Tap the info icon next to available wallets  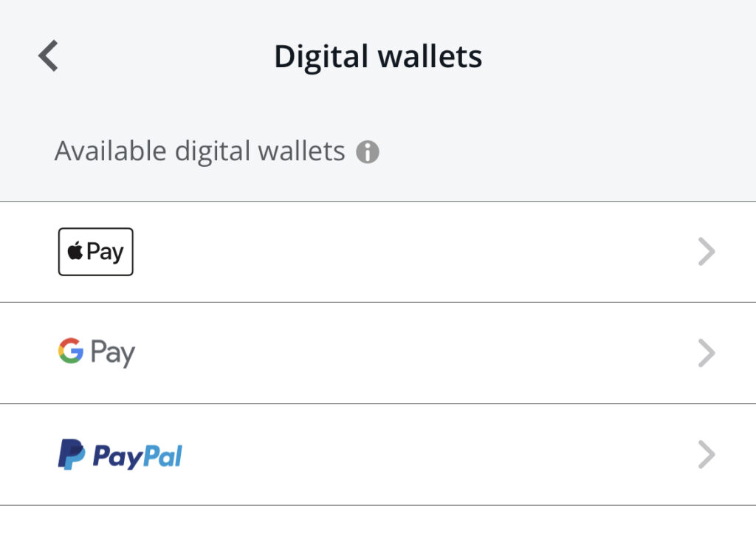(x=369, y=151)
